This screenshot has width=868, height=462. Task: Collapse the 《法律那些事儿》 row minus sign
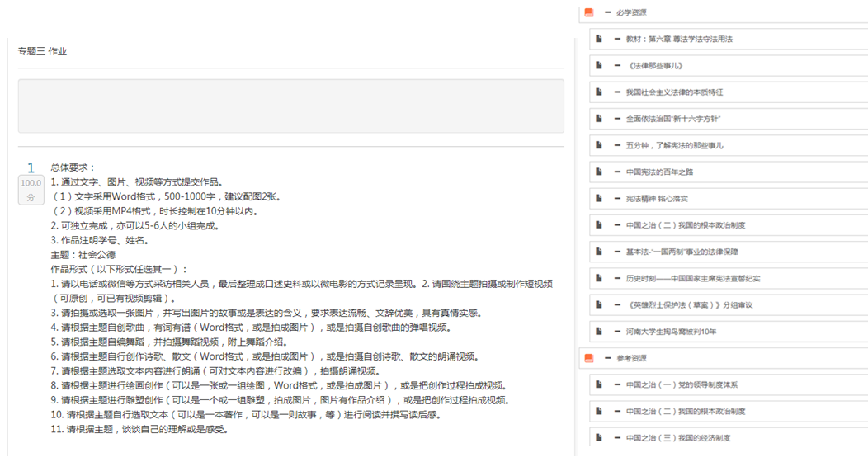click(x=617, y=65)
